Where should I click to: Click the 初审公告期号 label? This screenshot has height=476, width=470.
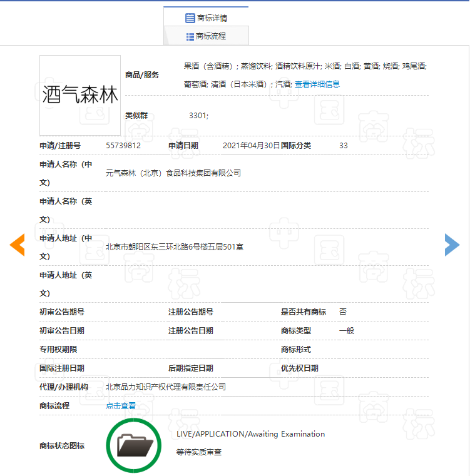(62, 311)
